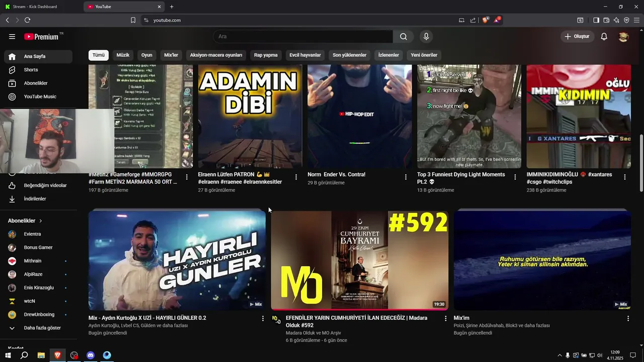Go to the YouTube Premium logo home
Image resolution: width=644 pixels, height=362 pixels.
click(x=41, y=37)
